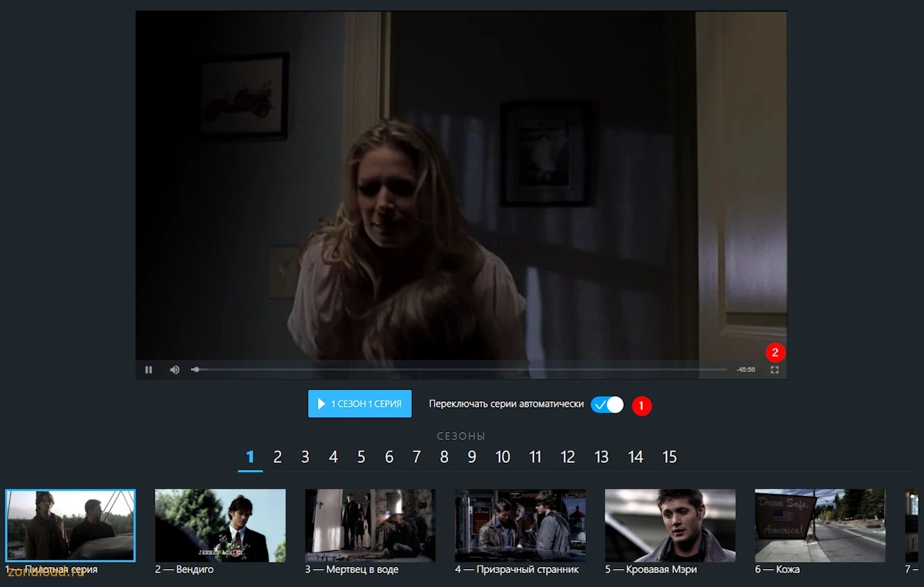The image size is (924, 587).
Task: Seek on the video progress bar
Action: (459, 370)
